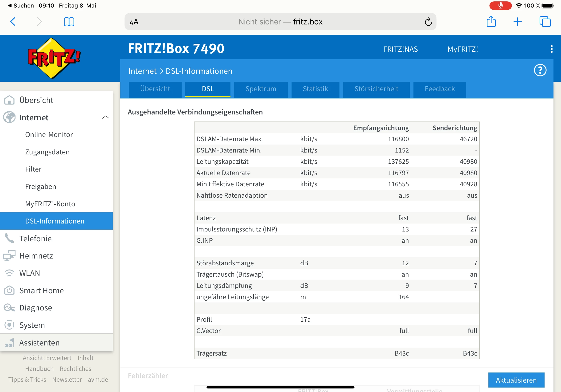Open a new Safari tab with the plus icon
561x392 pixels.
(x=518, y=22)
